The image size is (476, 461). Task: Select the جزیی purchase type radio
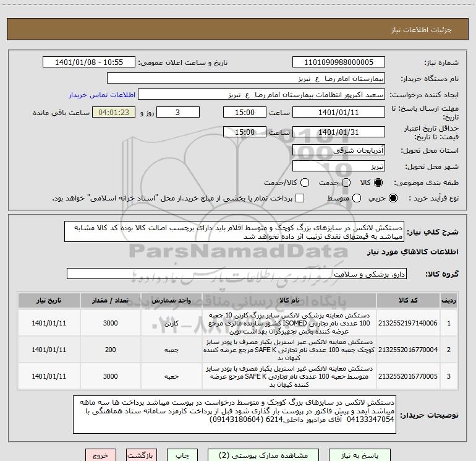393,198
